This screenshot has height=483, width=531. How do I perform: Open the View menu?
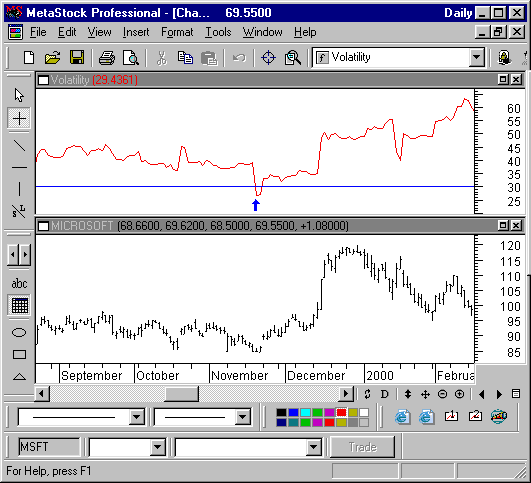99,32
